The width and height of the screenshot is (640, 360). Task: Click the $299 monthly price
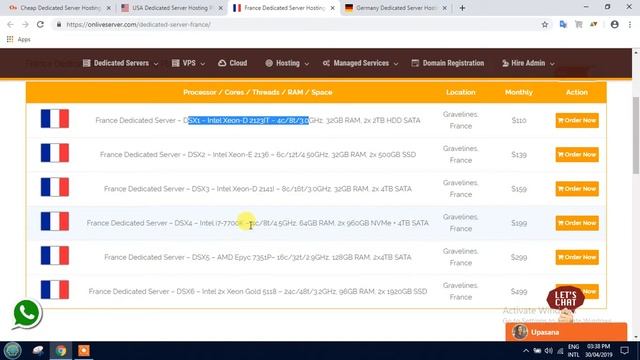(519, 258)
